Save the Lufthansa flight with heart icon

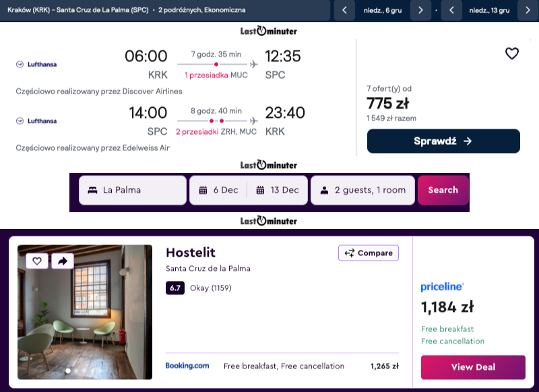512,53
